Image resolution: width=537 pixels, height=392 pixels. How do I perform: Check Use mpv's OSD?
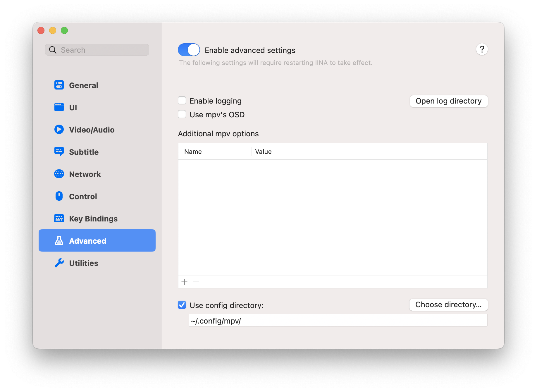coord(182,114)
